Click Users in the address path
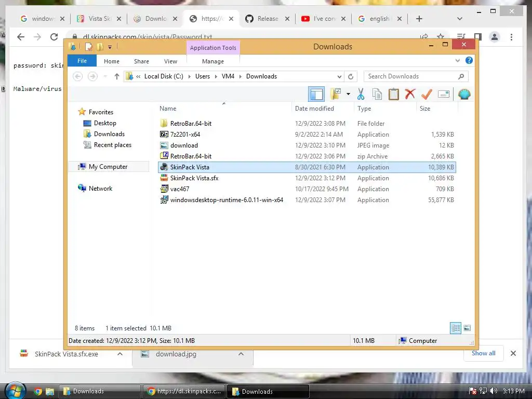Image resolution: width=532 pixels, height=399 pixels. [203, 76]
